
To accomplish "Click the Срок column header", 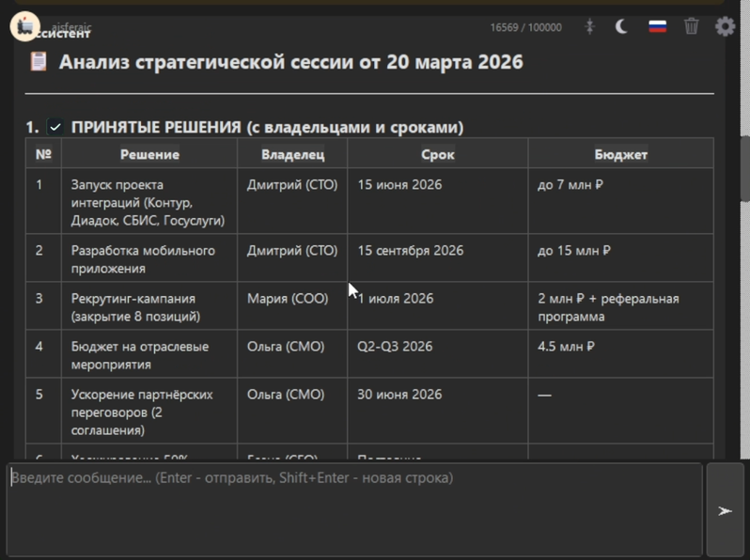I will [x=437, y=154].
